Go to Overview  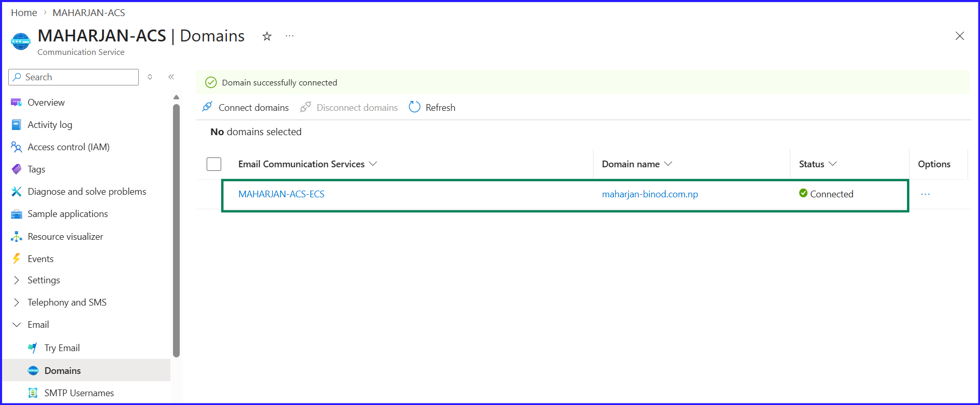[x=46, y=103]
